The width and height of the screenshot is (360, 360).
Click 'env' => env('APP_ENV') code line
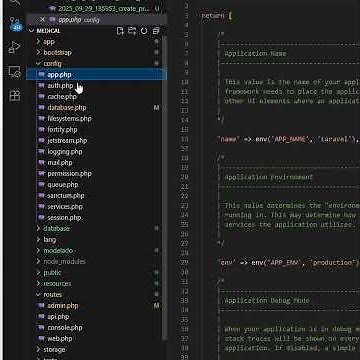click(x=289, y=263)
